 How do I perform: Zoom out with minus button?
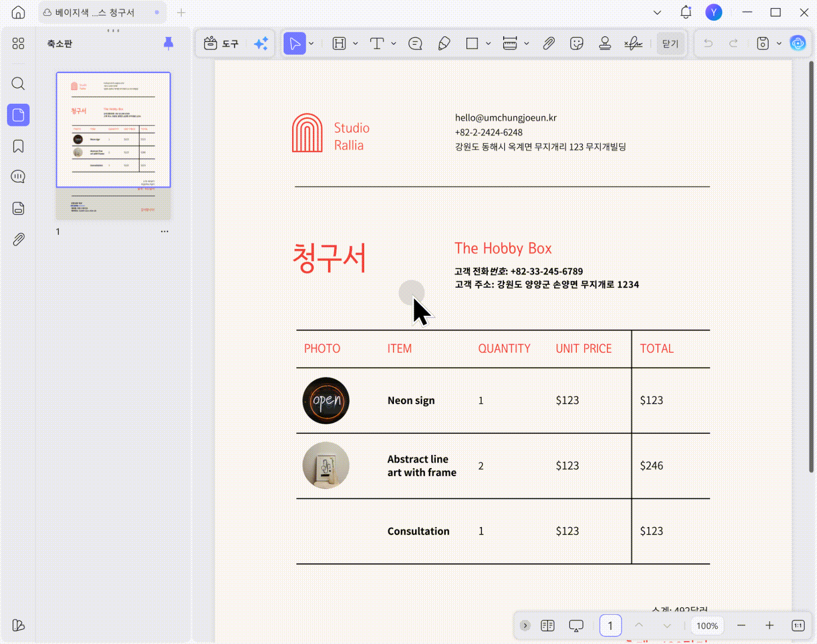coord(741,625)
